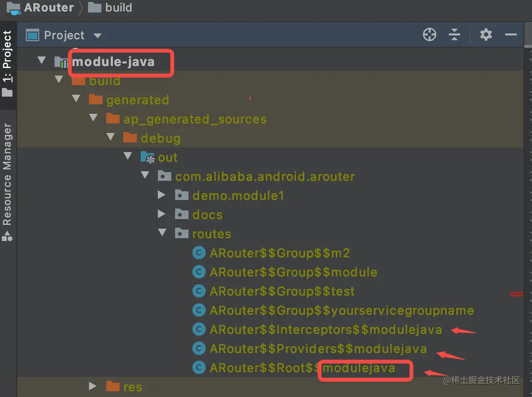Click class icon of ARouter$$Interceptors$$modulejava

pyautogui.click(x=199, y=329)
